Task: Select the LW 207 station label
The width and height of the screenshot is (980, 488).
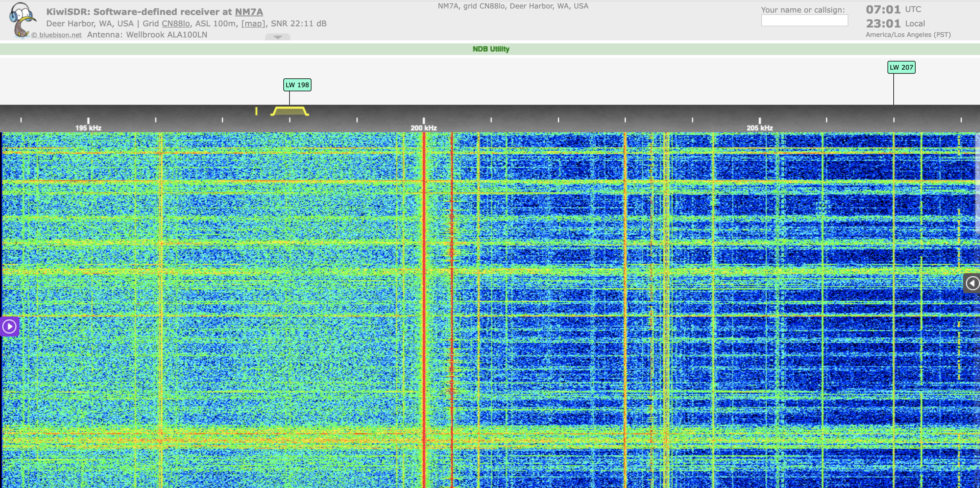Action: tap(901, 67)
